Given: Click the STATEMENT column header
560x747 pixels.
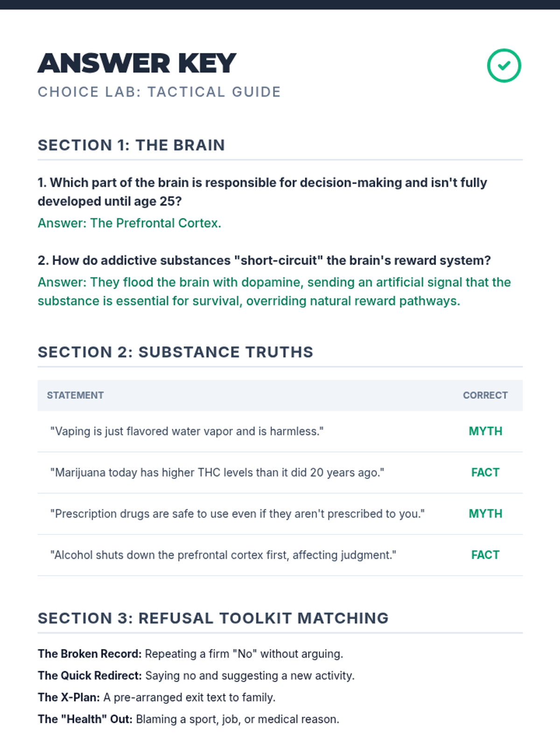Looking at the screenshot, I should [75, 395].
